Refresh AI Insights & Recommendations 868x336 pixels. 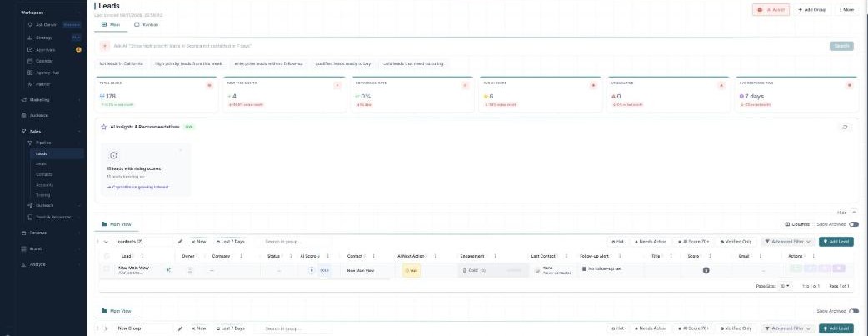(x=845, y=127)
